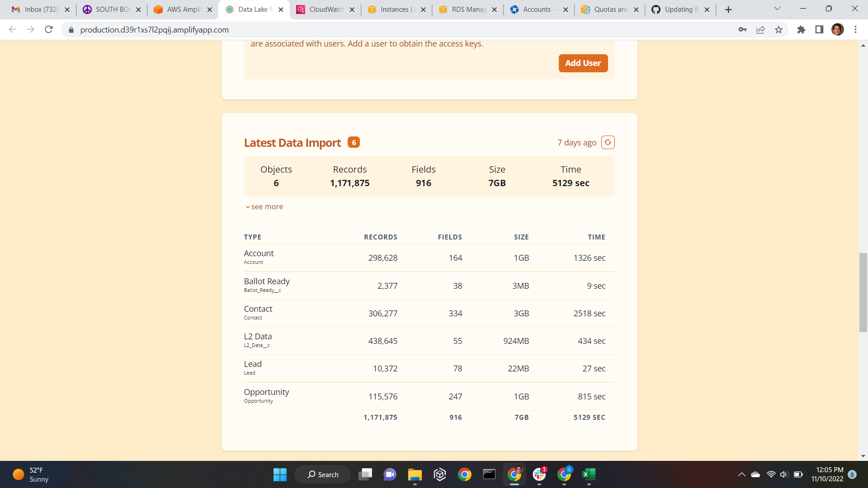Refresh the Latest Data Import panel
The width and height of the screenshot is (868, 488).
click(608, 142)
